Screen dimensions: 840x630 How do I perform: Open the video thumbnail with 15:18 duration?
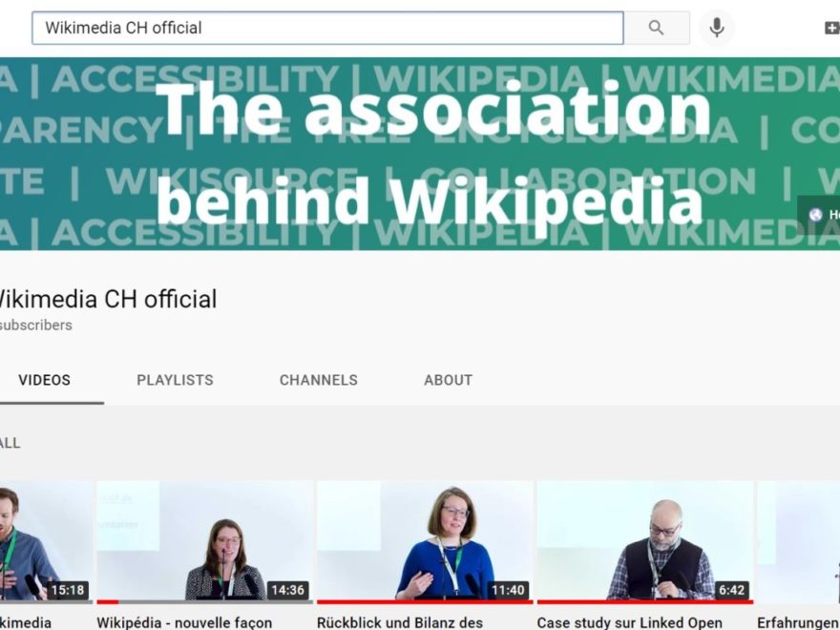tap(46, 541)
